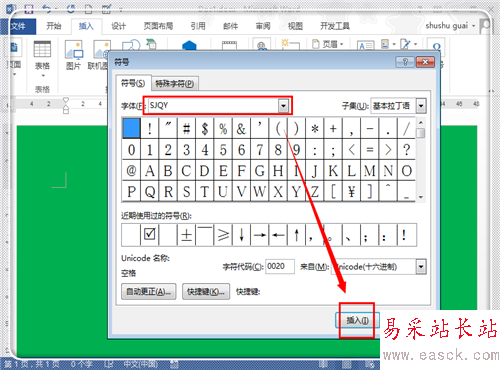Viewport: 500px width, 370px height.
Task: Pick the plus-minus recent symbol
Action: (186, 235)
